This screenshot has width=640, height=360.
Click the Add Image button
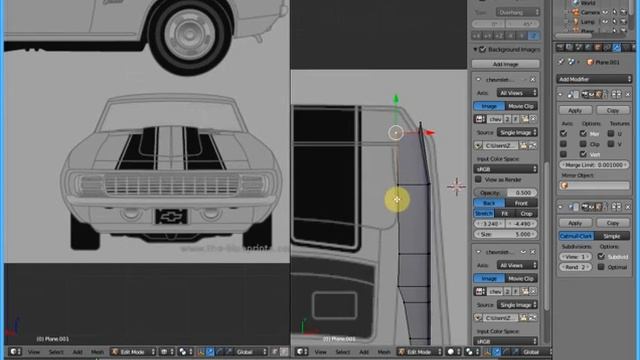(x=505, y=64)
